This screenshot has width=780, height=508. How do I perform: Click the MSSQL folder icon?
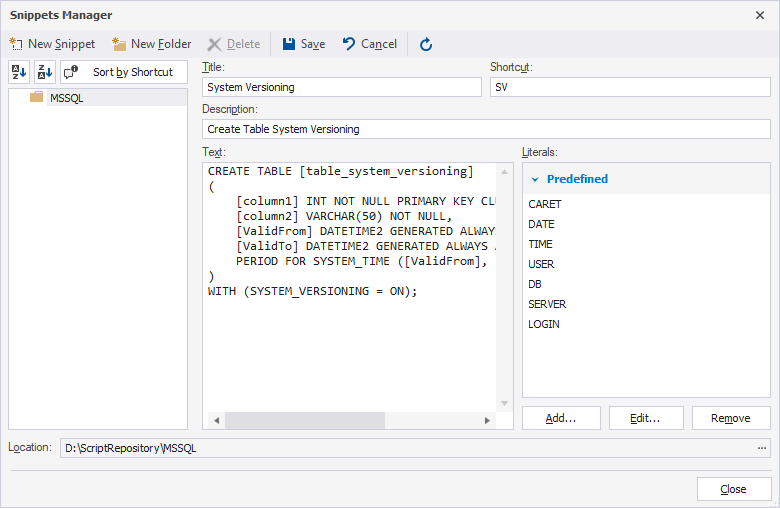pyautogui.click(x=36, y=97)
